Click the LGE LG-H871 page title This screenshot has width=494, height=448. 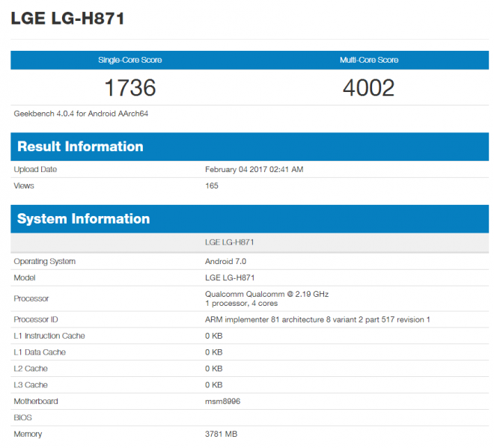(67, 18)
